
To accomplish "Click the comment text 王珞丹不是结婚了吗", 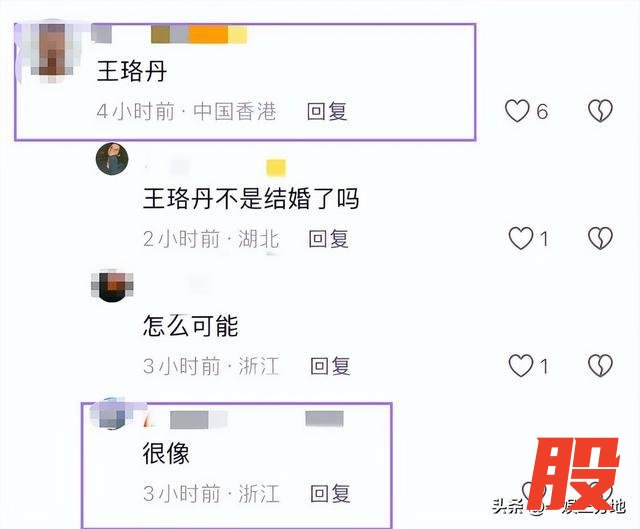I will (x=251, y=199).
